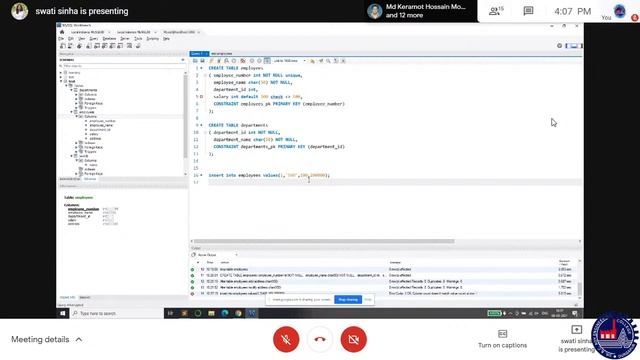
Task: Open Meet participants list icon
Action: coord(496,11)
